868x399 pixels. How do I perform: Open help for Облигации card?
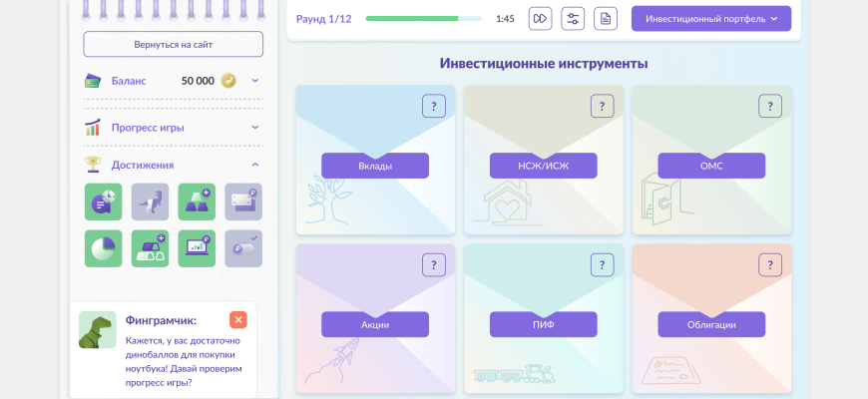[770, 264]
